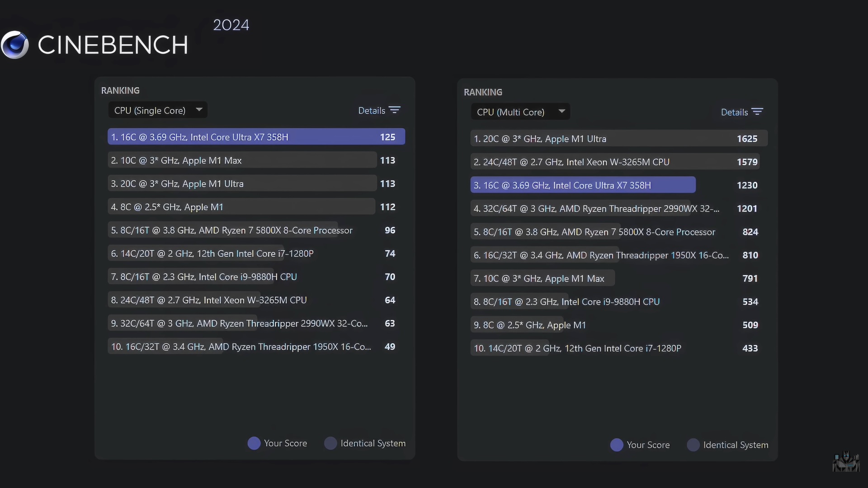This screenshot has height=488, width=868.
Task: Select Apple M1 Max row in Single Core list
Action: [242, 160]
